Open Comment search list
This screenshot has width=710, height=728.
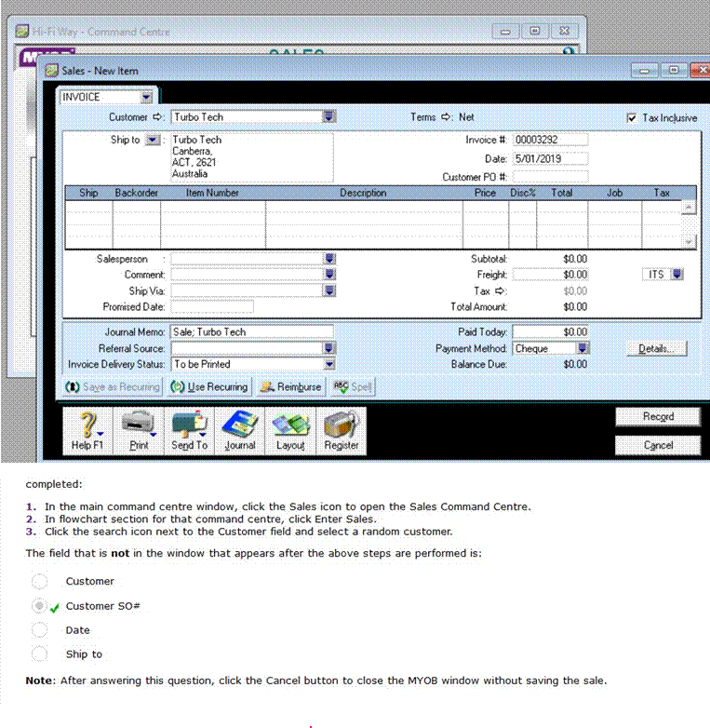[x=329, y=275]
